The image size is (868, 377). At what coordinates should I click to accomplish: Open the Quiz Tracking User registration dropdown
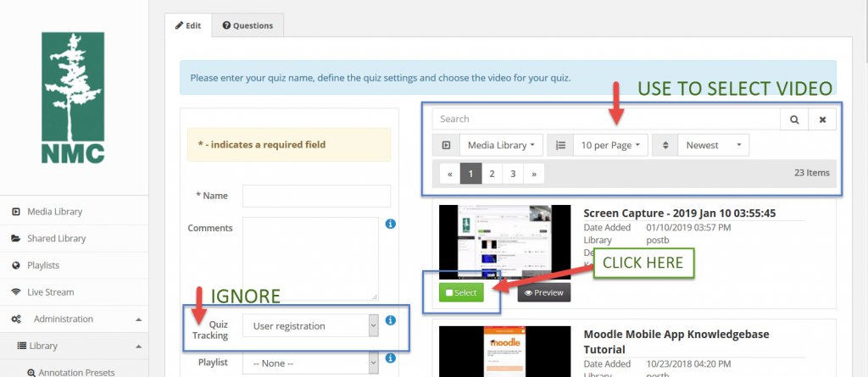(x=310, y=325)
